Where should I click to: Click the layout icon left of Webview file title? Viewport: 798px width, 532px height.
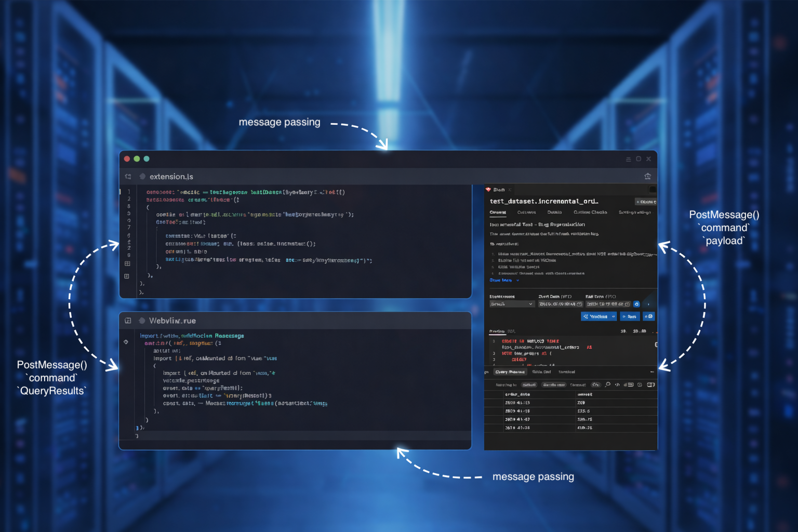(128, 321)
